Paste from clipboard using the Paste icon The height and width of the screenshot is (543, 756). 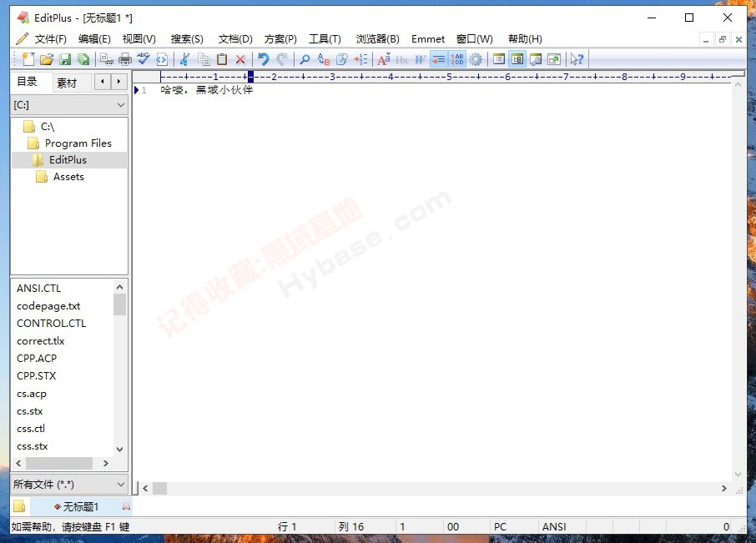pos(222,59)
